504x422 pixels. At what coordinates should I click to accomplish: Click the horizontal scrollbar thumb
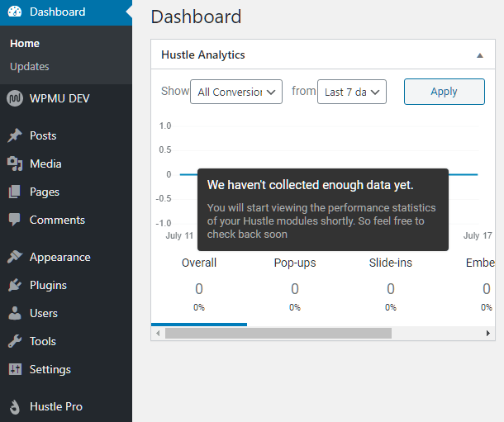click(278, 334)
